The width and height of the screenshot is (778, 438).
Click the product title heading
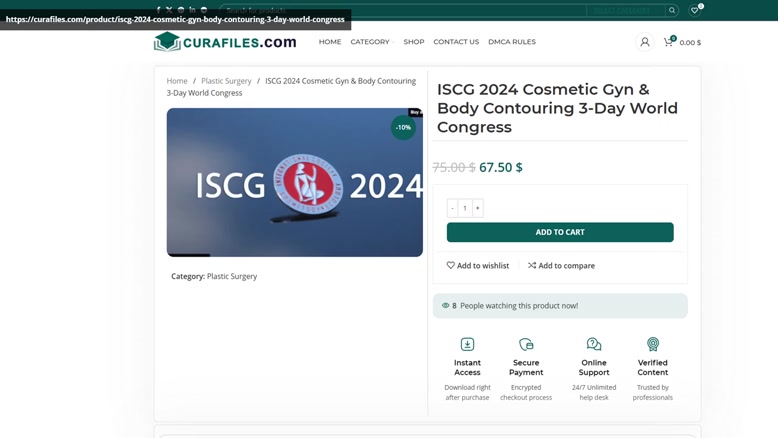(557, 108)
